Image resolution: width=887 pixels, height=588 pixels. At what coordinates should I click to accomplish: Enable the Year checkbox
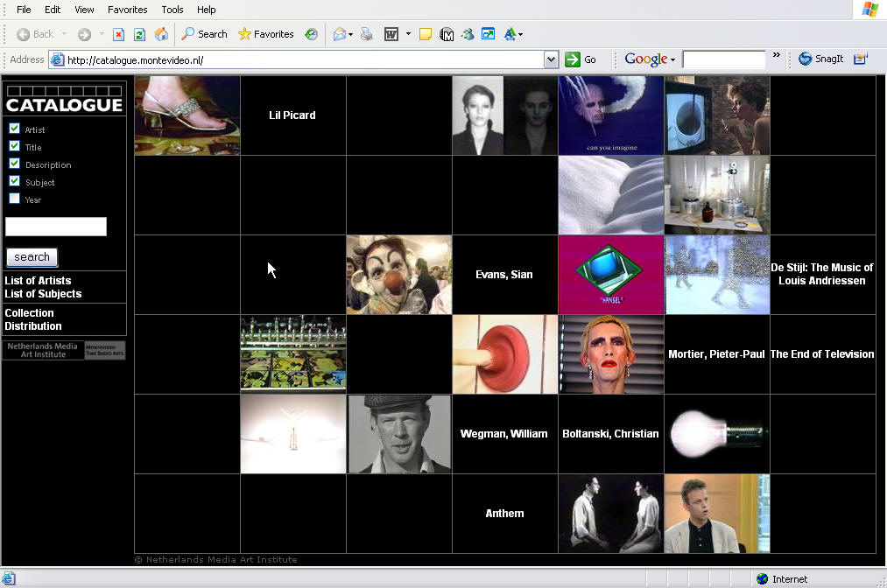click(x=14, y=199)
